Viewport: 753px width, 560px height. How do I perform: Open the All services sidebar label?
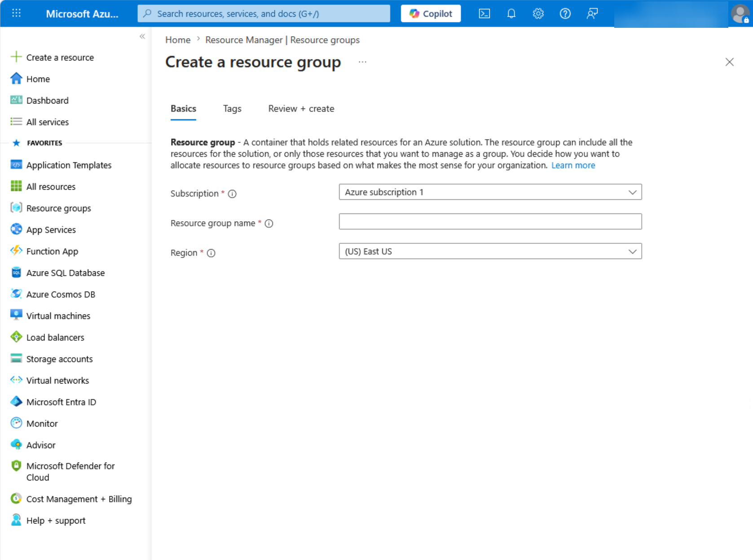click(48, 122)
